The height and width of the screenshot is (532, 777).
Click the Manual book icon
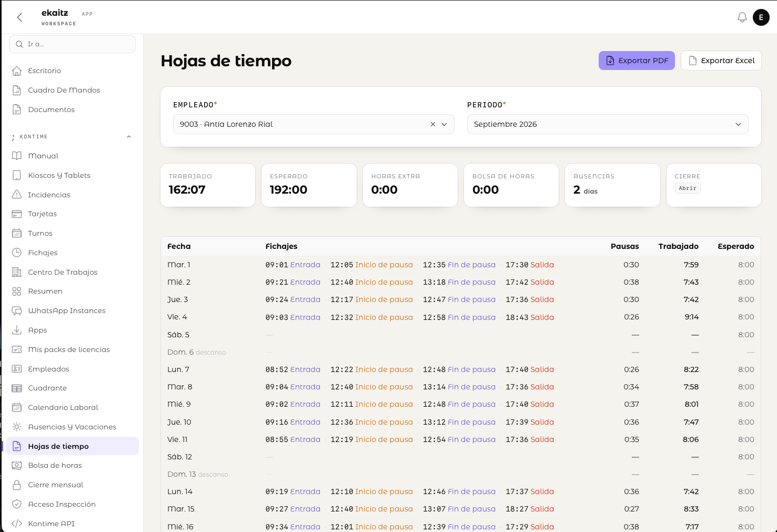click(x=17, y=156)
